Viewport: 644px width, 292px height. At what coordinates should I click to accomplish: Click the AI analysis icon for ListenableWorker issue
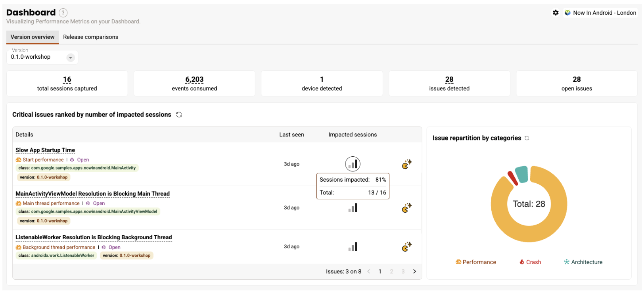[406, 247]
